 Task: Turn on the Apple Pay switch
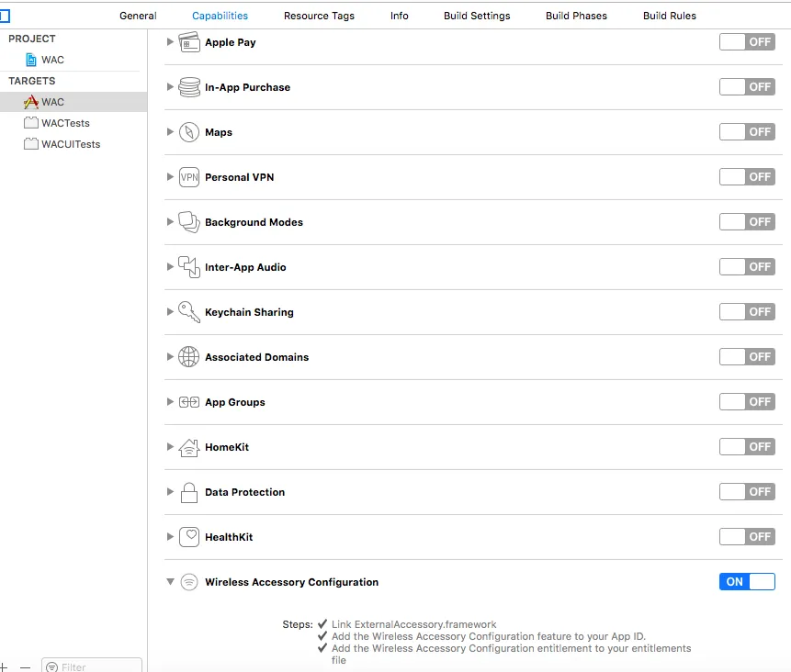[747, 42]
